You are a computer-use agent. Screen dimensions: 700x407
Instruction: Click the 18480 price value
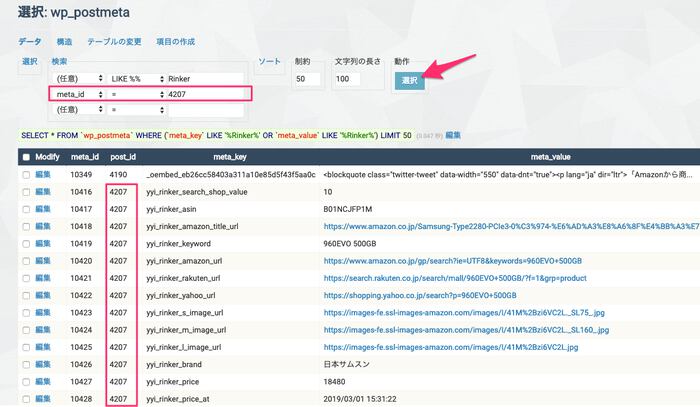pos(334,382)
